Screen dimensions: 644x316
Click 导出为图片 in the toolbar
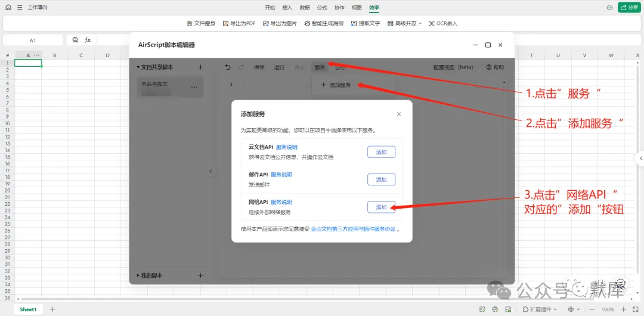(280, 23)
